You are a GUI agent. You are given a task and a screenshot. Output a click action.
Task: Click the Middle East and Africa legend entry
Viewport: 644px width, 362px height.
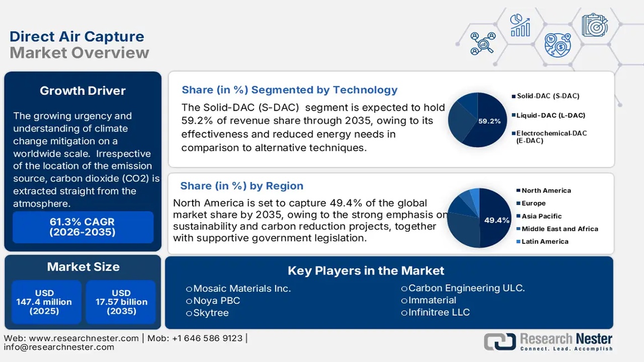557,229
